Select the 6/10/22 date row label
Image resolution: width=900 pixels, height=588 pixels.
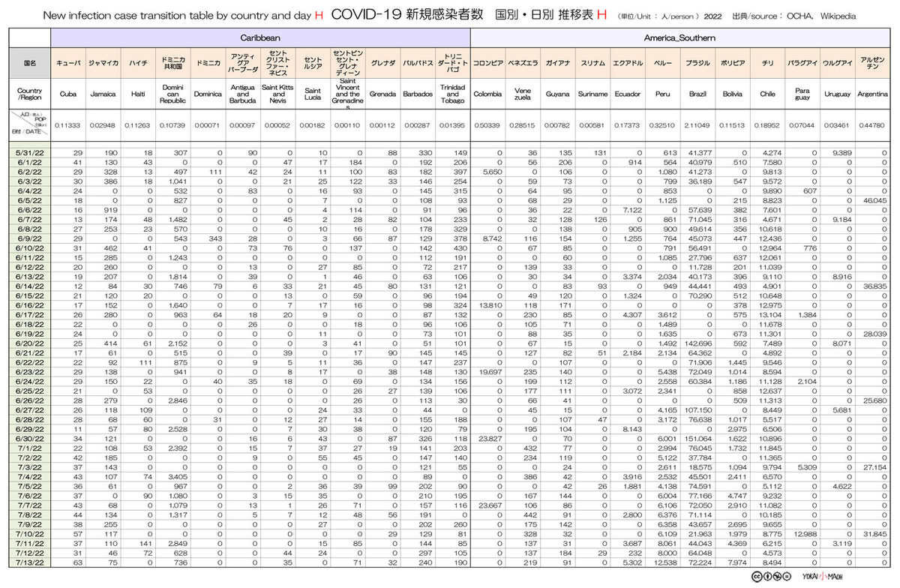coord(30,247)
